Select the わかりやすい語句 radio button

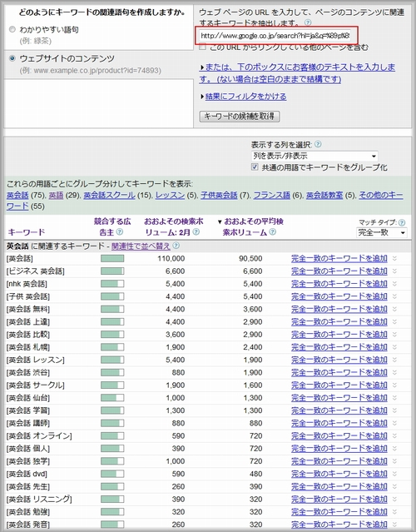[x=12, y=29]
